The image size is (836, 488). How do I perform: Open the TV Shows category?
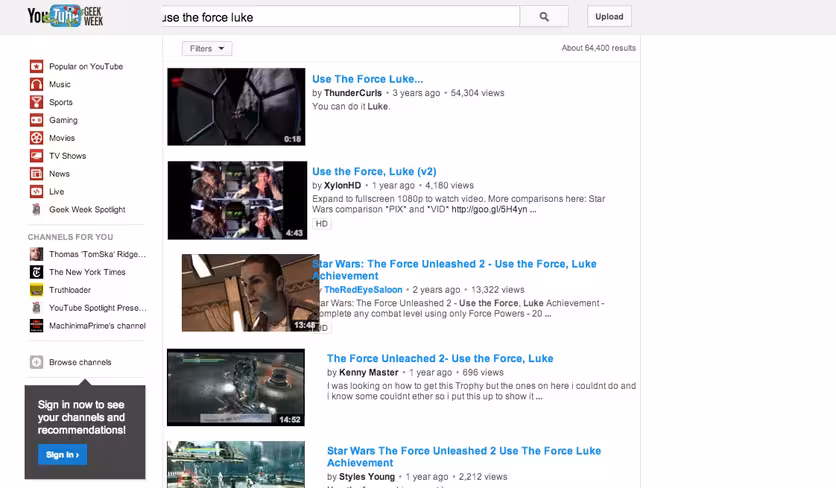[67, 156]
